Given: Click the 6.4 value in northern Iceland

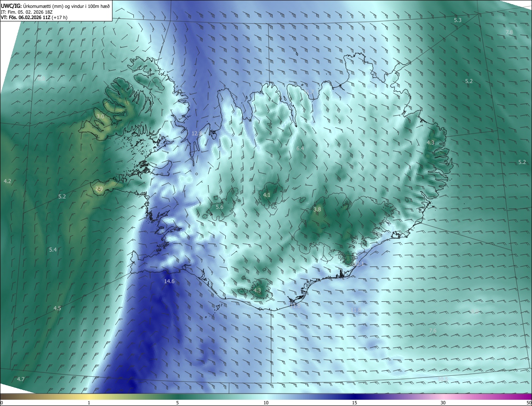Looking at the screenshot, I should coord(300,148).
